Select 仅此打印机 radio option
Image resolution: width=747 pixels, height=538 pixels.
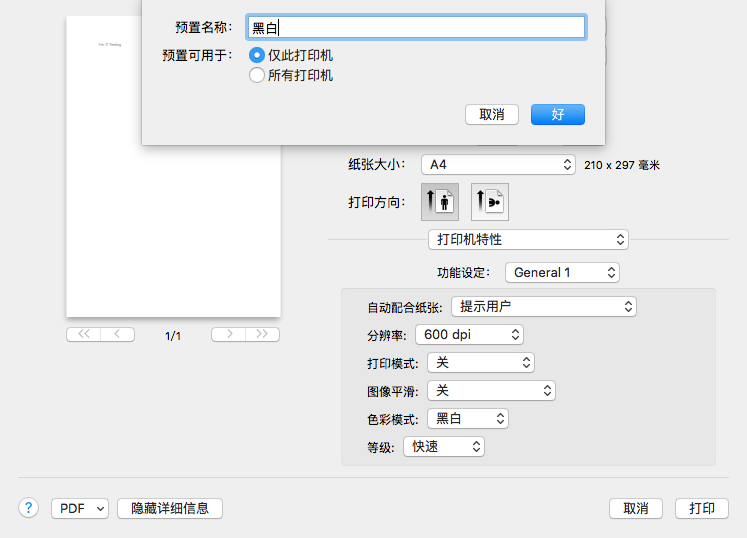(257, 55)
